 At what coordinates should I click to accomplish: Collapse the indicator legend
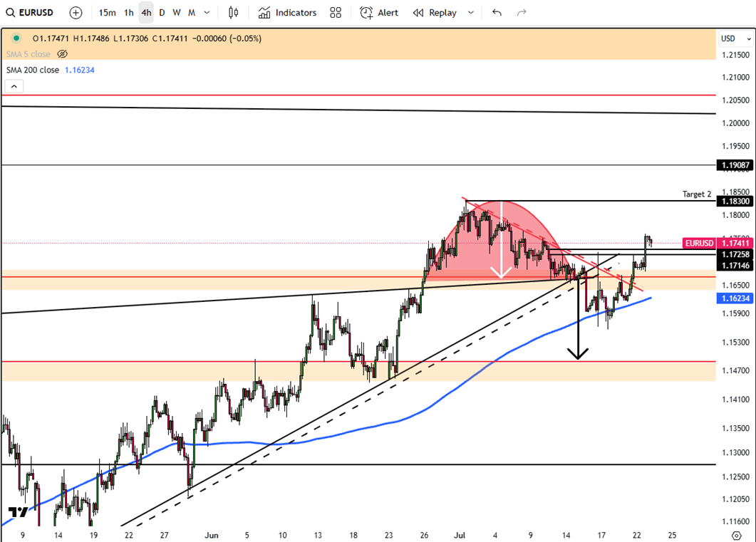click(14, 86)
